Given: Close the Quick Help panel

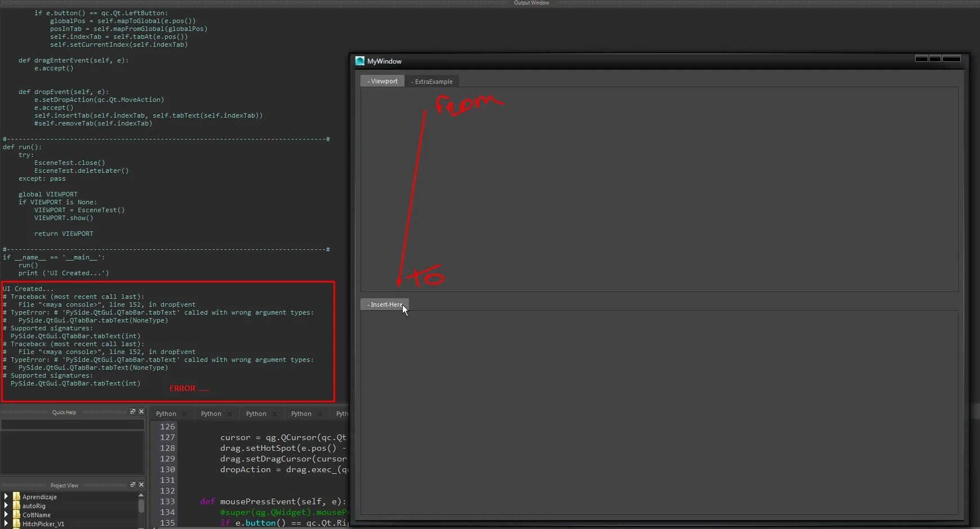Looking at the screenshot, I should [141, 412].
